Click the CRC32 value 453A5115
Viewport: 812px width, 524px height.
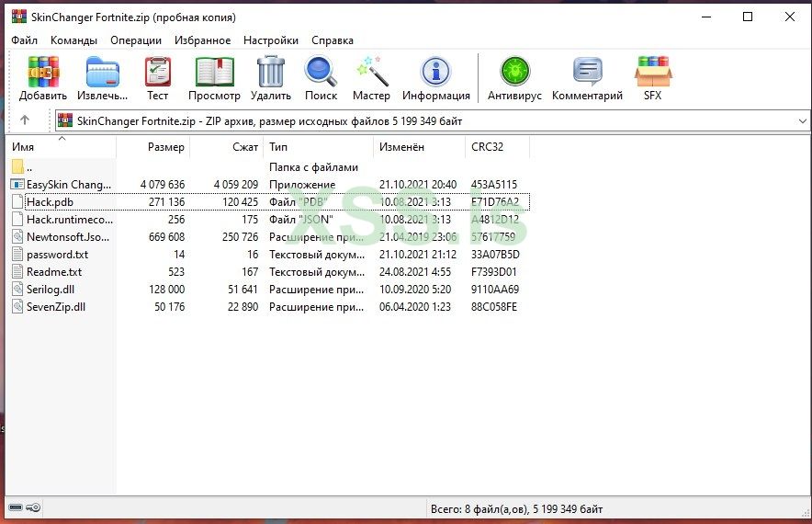(494, 185)
